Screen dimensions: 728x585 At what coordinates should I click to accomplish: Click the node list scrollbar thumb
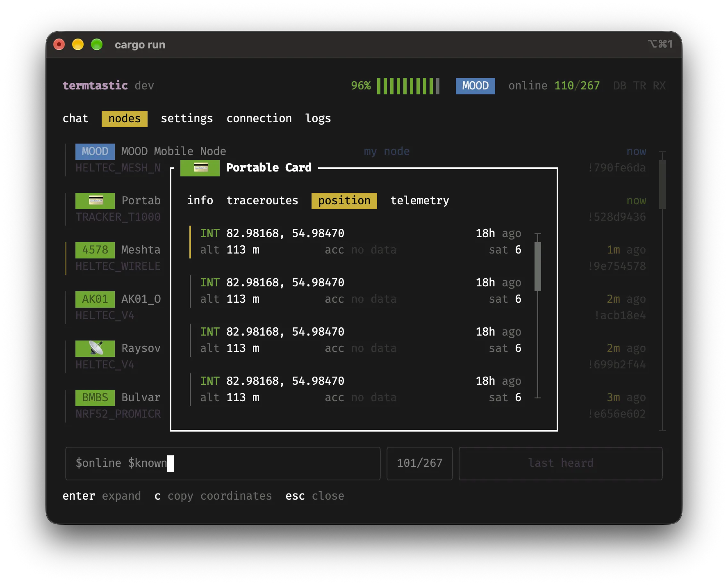tap(662, 185)
